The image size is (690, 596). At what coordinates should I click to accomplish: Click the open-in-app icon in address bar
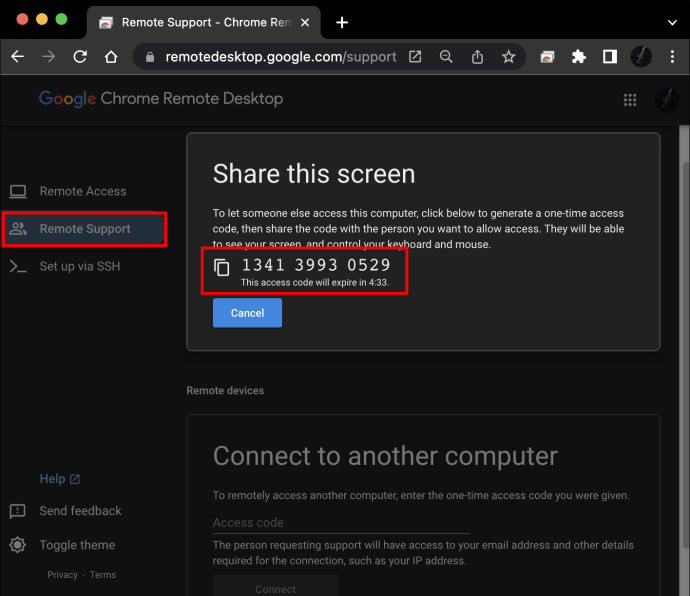tap(415, 56)
